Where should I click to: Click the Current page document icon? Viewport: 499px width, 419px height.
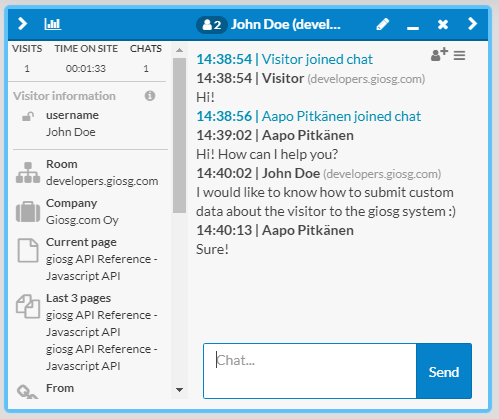28,250
